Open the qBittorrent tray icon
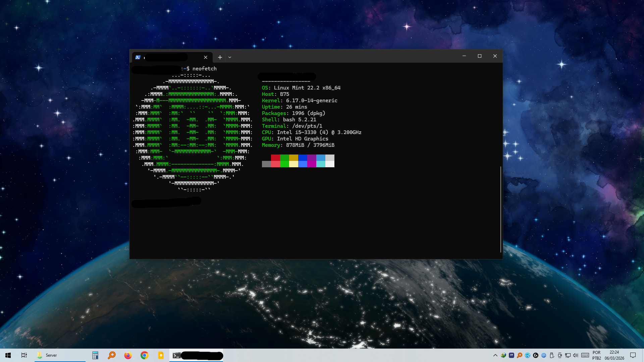This screenshot has height=362, width=644. (x=544, y=355)
